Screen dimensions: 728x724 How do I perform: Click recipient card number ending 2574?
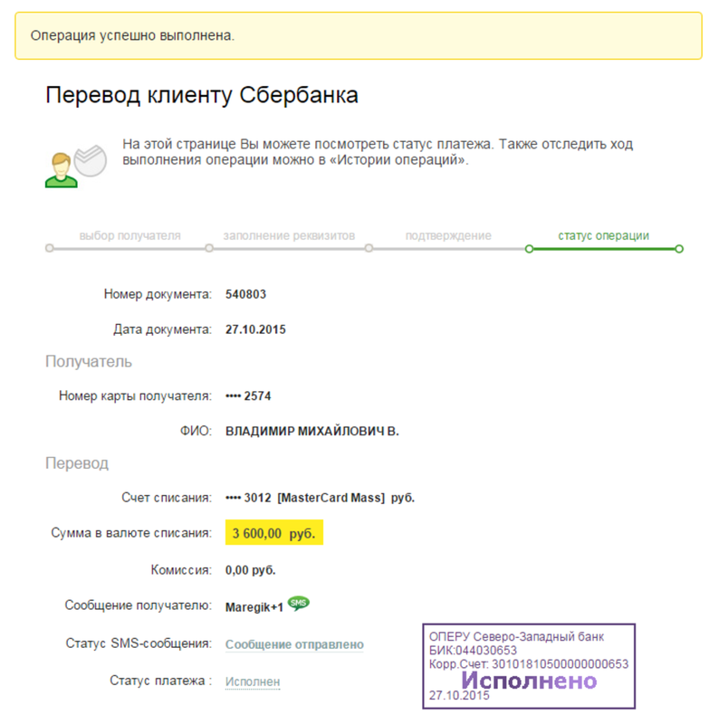pos(248,395)
